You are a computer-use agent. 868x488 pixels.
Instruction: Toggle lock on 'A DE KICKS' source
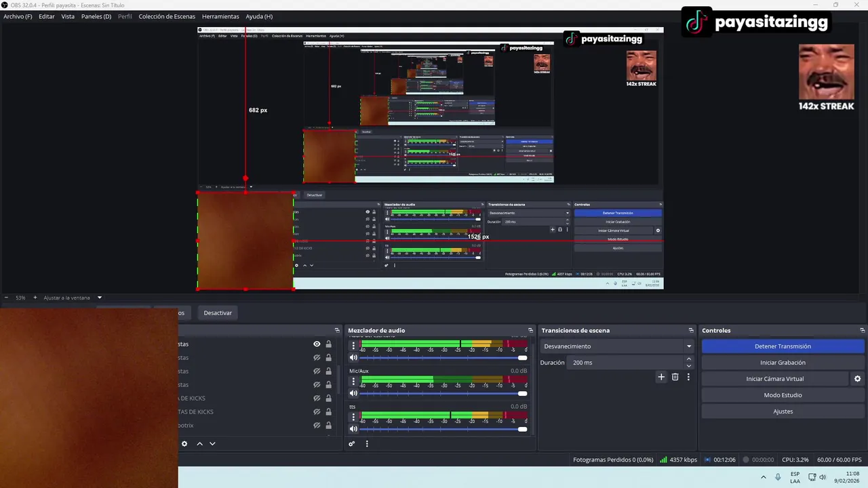pyautogui.click(x=329, y=399)
